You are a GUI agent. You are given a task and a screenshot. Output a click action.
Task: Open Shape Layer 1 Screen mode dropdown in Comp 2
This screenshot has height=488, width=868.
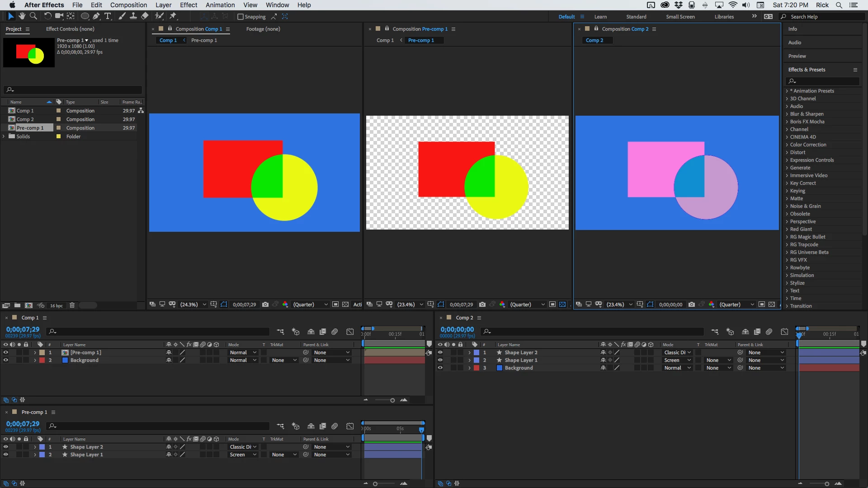click(x=677, y=360)
